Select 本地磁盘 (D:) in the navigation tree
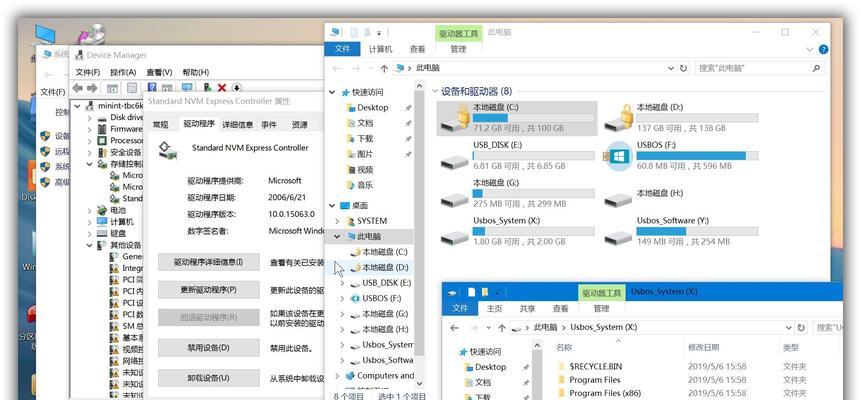This screenshot has height=400, width=861. coord(384,268)
